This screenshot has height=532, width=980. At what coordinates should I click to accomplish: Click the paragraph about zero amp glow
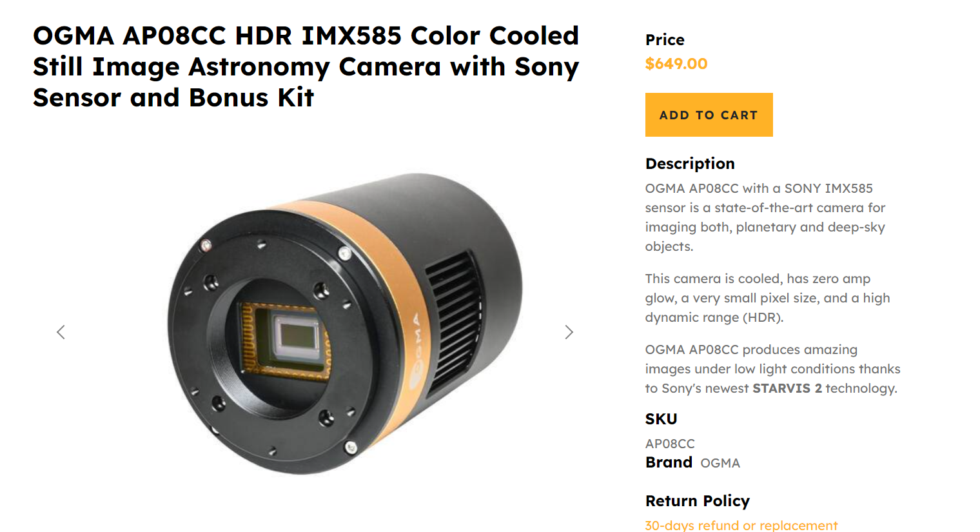pyautogui.click(x=767, y=298)
